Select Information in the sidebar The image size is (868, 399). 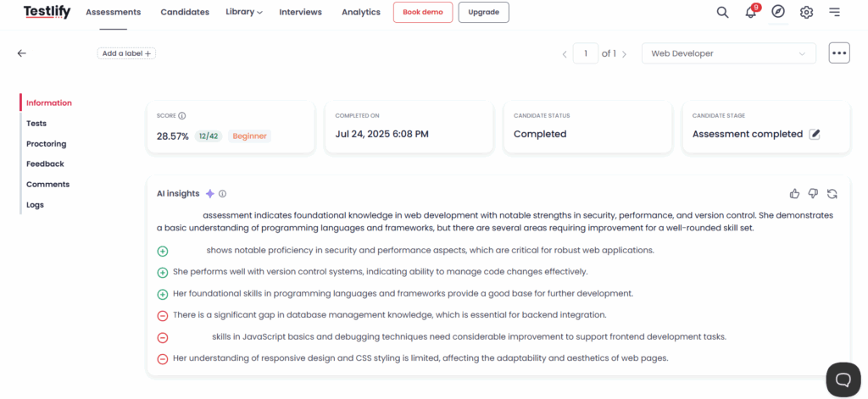coord(49,103)
